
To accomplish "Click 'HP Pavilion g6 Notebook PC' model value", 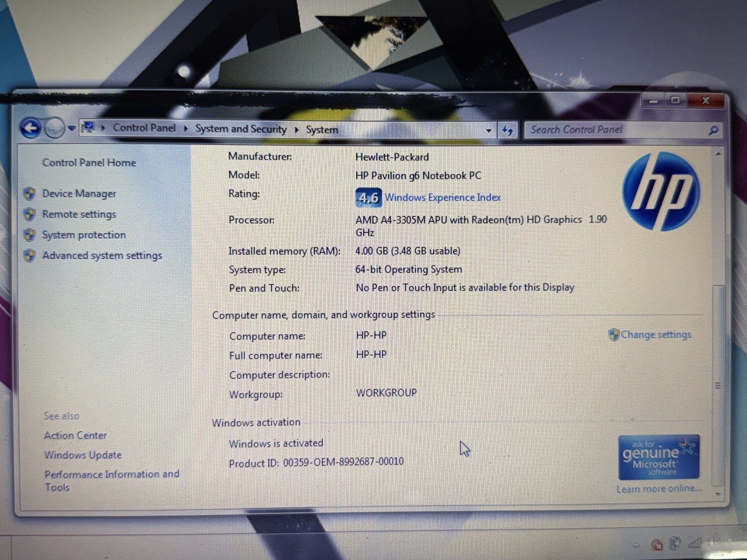I will (x=418, y=175).
